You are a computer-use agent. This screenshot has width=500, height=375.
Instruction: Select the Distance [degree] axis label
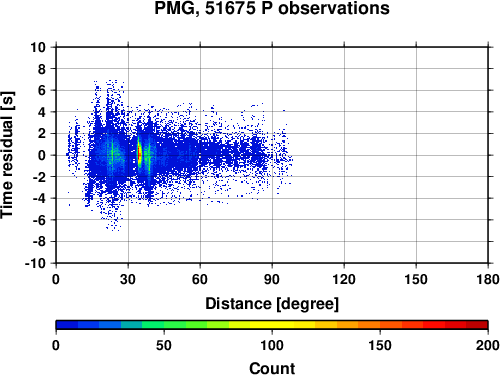coord(272,304)
